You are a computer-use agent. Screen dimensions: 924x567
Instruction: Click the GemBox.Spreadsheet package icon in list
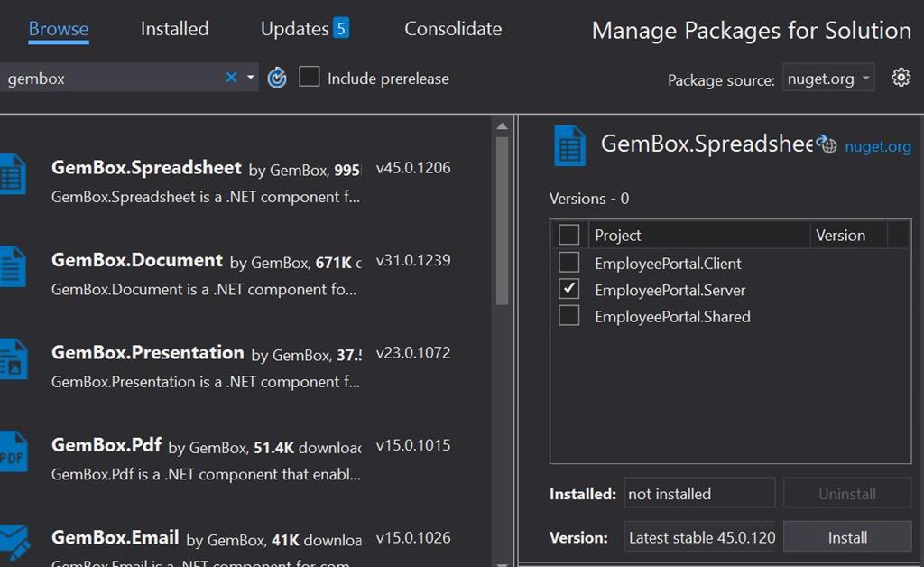pyautogui.click(x=13, y=173)
